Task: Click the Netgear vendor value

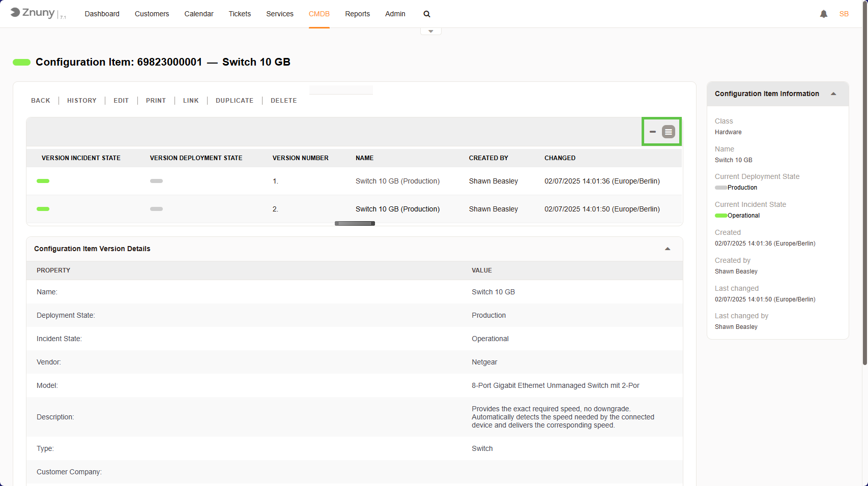Action: pyautogui.click(x=484, y=362)
